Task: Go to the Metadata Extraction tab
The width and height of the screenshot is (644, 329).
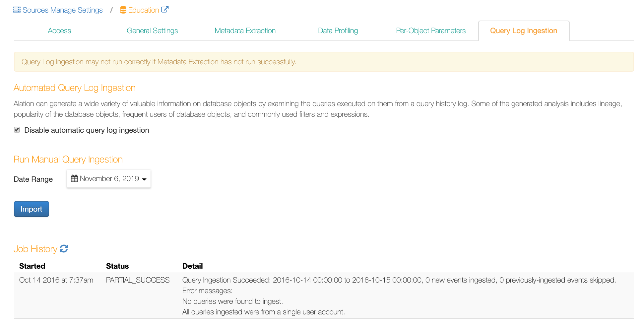Action: pyautogui.click(x=245, y=31)
